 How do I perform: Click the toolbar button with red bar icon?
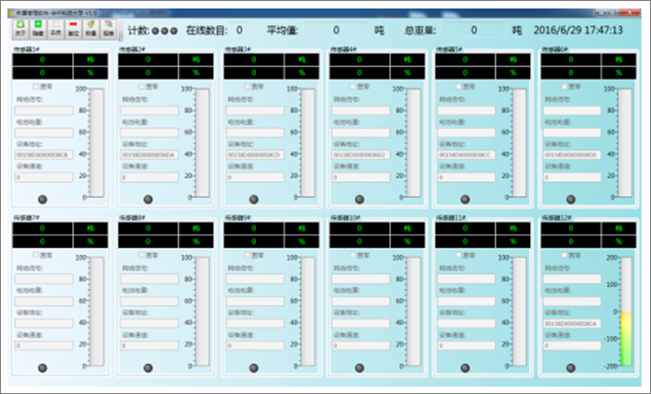click(73, 29)
